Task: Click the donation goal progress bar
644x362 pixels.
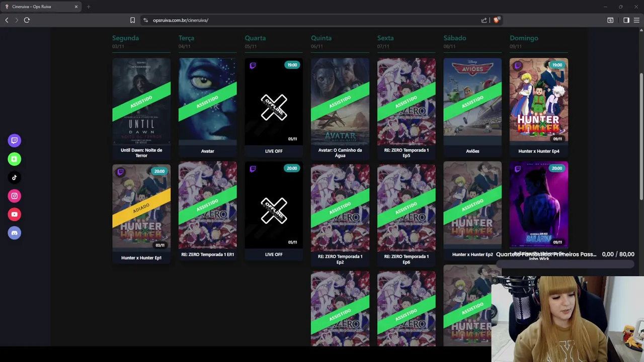Action: (x=566, y=263)
